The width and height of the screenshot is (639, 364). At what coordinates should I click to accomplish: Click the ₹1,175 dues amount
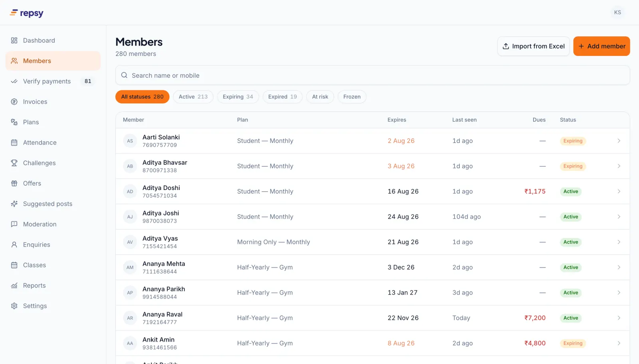coord(535,192)
